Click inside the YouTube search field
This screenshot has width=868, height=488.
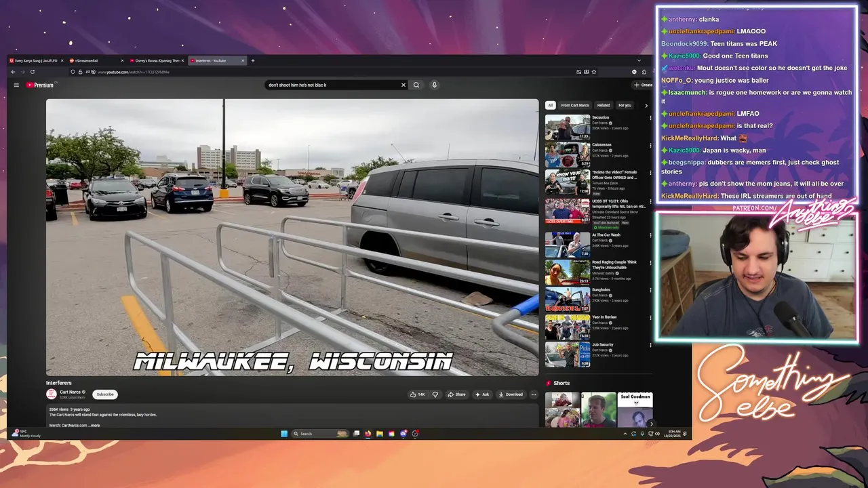pos(332,85)
